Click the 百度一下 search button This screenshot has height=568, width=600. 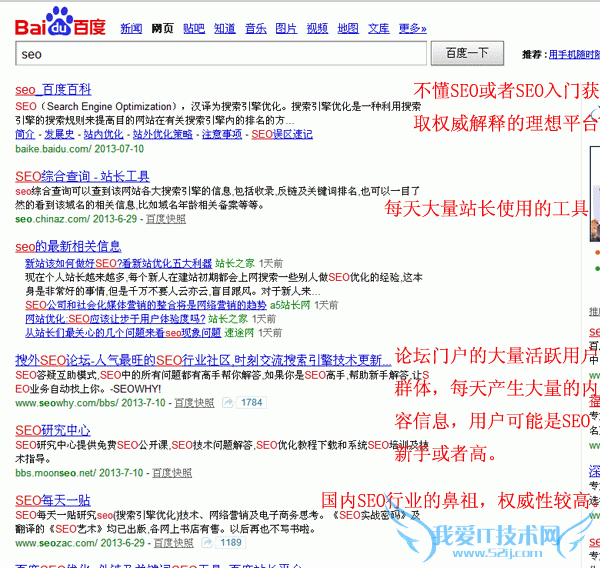coord(467,53)
